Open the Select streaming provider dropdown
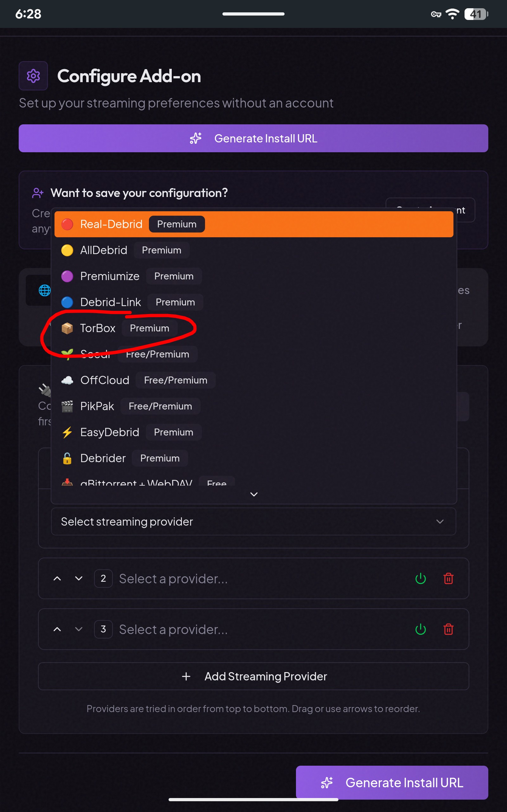Viewport: 507px width, 812px height. tap(253, 521)
